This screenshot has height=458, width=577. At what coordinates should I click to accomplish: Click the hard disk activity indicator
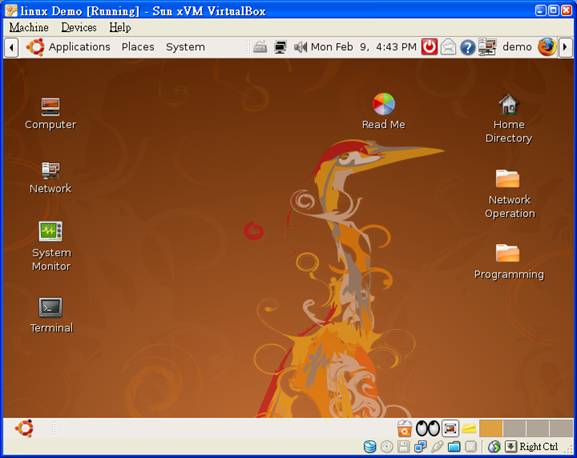369,447
